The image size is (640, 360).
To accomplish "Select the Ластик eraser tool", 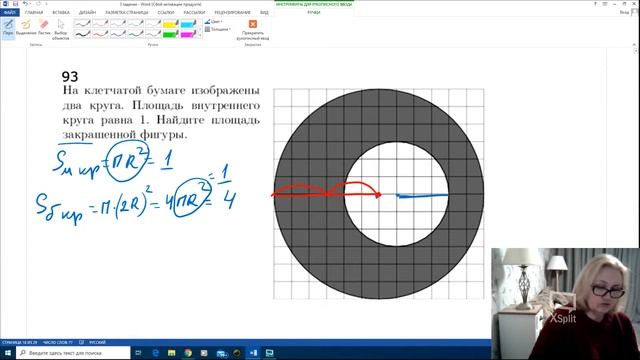I will [44, 28].
